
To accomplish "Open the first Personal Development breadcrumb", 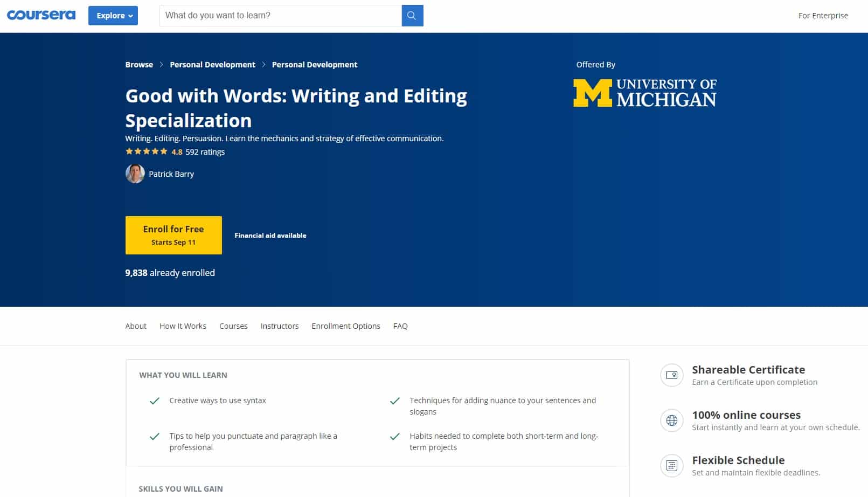I will pyautogui.click(x=212, y=65).
